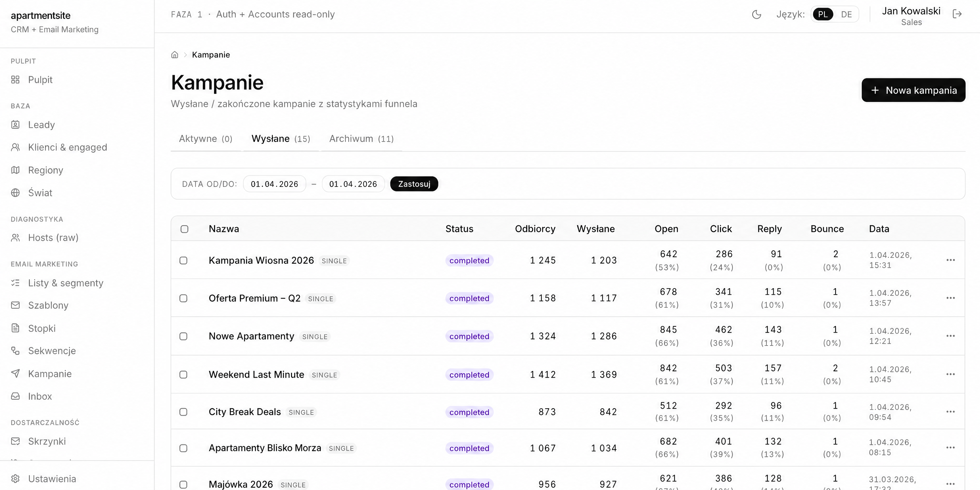
Task: Go to Sekwencje in the sidebar
Action: click(52, 351)
